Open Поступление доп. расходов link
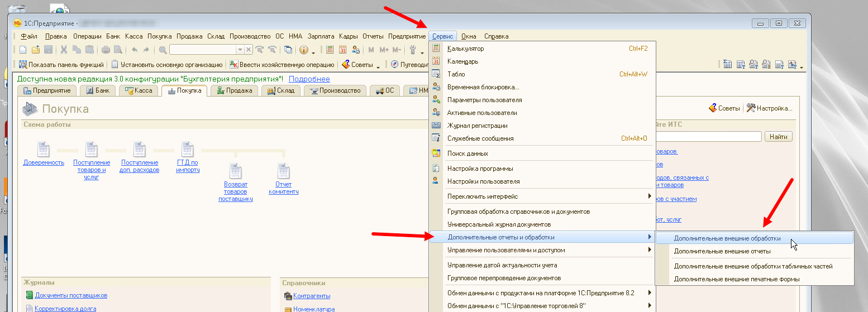 (140, 166)
